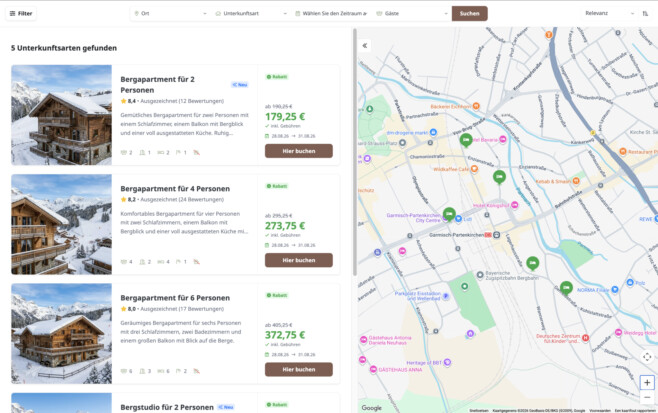
Task: Click green map marker near Wildkaffee Café
Action: tap(499, 177)
